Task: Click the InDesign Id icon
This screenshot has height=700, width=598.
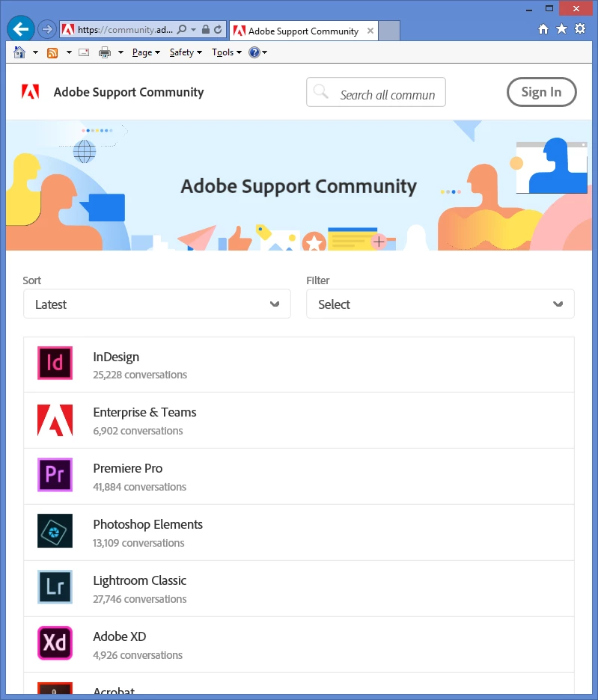Action: click(x=55, y=363)
